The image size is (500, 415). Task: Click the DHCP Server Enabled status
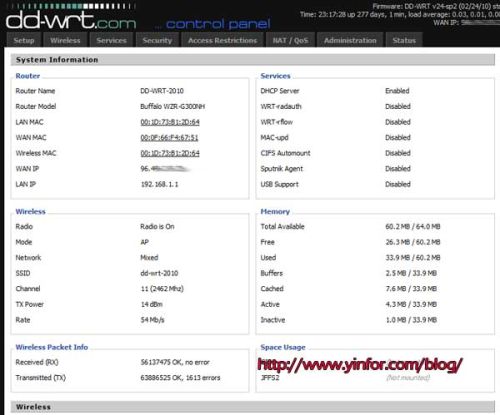[397, 91]
